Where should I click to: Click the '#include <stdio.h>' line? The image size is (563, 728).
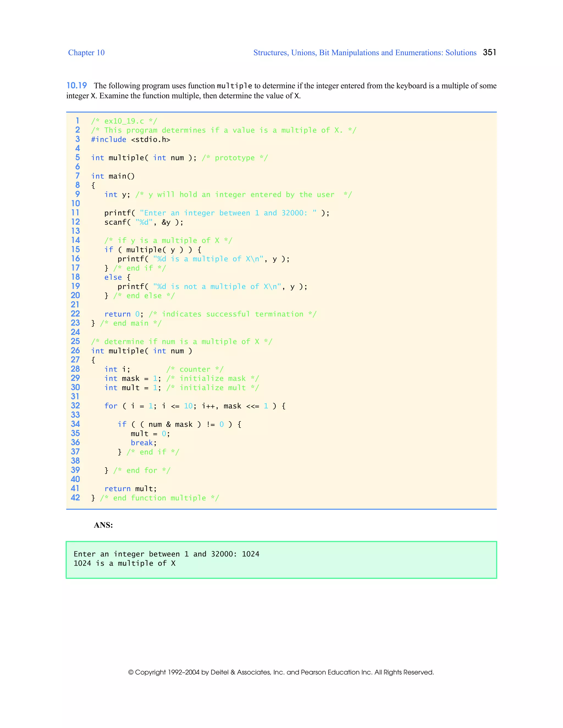click(131, 139)
